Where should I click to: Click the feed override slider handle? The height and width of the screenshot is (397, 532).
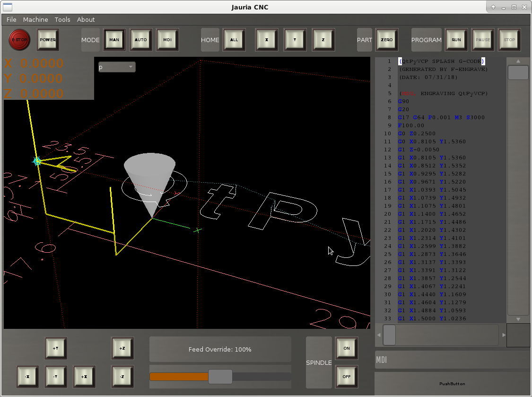[220, 377]
